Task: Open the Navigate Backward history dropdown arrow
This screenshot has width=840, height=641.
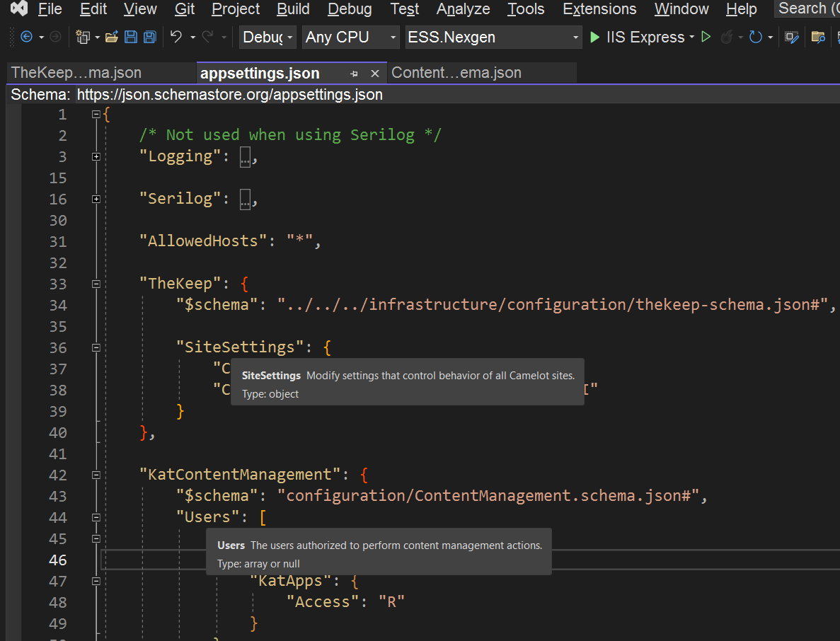Action: pyautogui.click(x=41, y=37)
